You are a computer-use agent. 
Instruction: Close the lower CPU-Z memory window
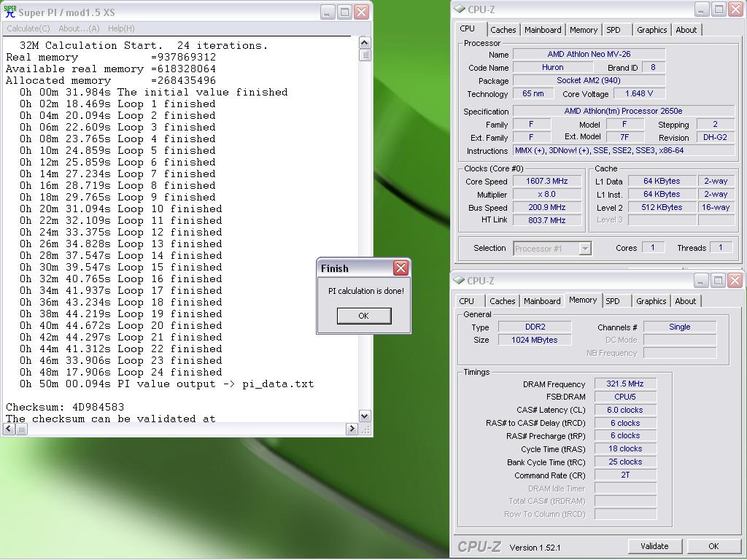point(735,281)
